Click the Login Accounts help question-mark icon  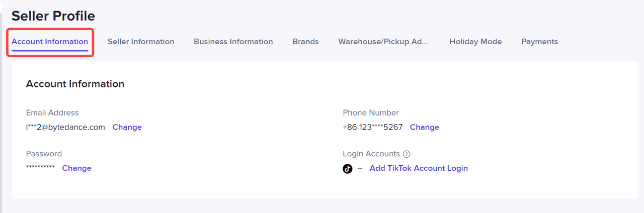click(x=407, y=154)
